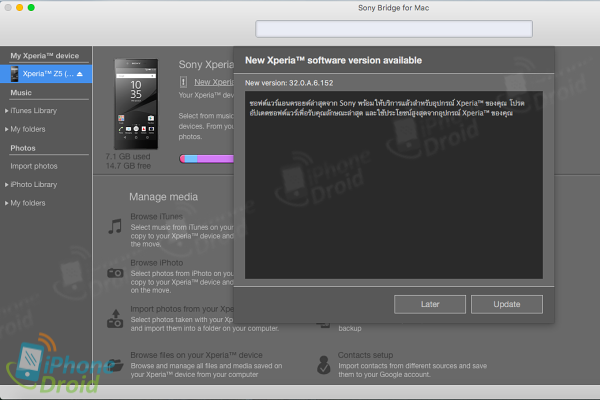This screenshot has width=600, height=400.
Task: Open iPhoto Library in sidebar
Action: [x=34, y=184]
